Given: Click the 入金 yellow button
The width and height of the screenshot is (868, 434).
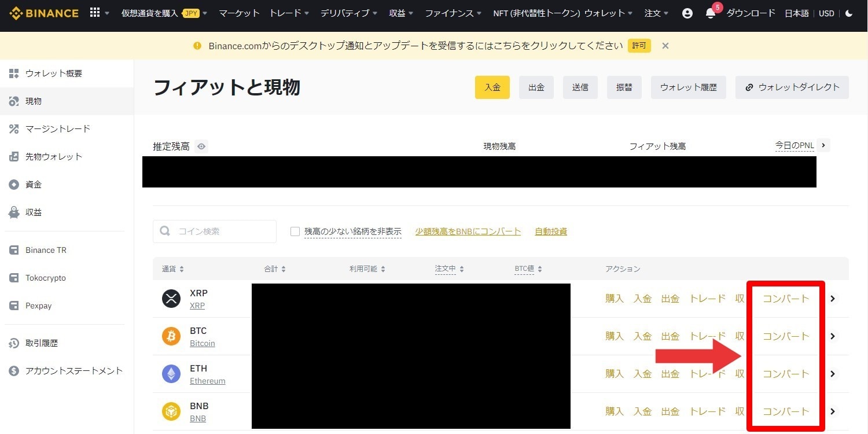Looking at the screenshot, I should click(492, 87).
